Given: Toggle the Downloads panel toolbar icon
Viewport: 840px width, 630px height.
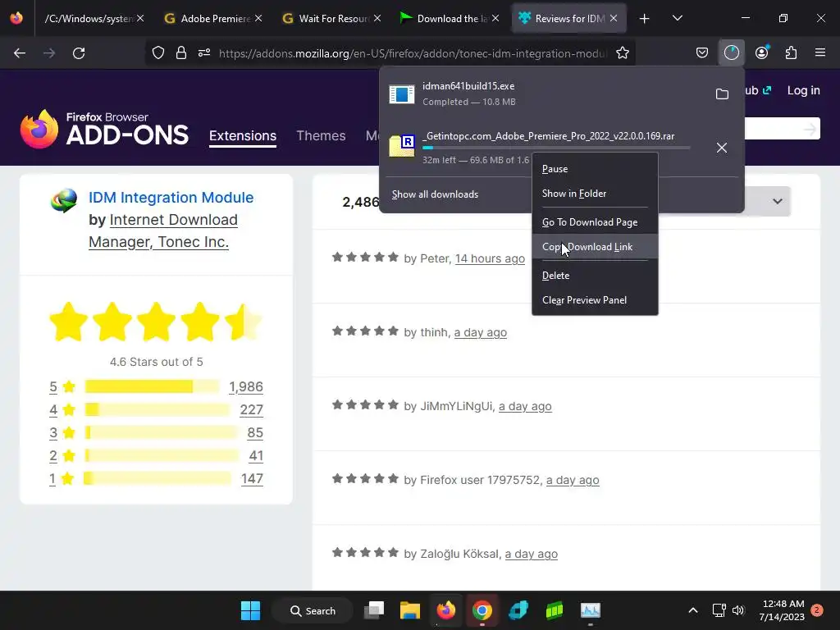Looking at the screenshot, I should (x=731, y=52).
